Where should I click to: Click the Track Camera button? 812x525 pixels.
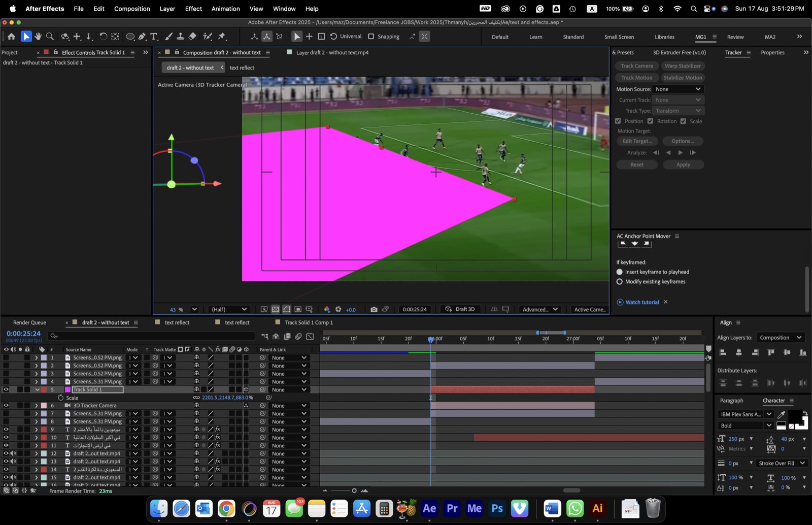(637, 66)
